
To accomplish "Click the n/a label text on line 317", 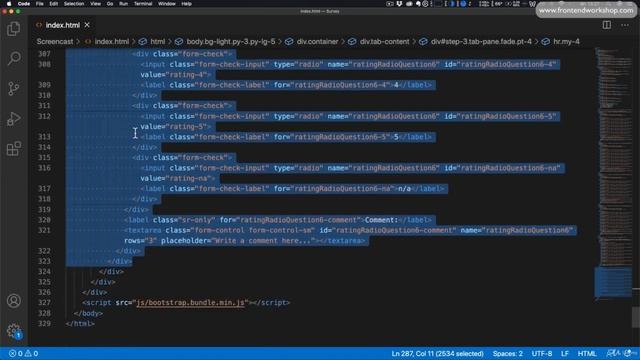I will [x=404, y=189].
